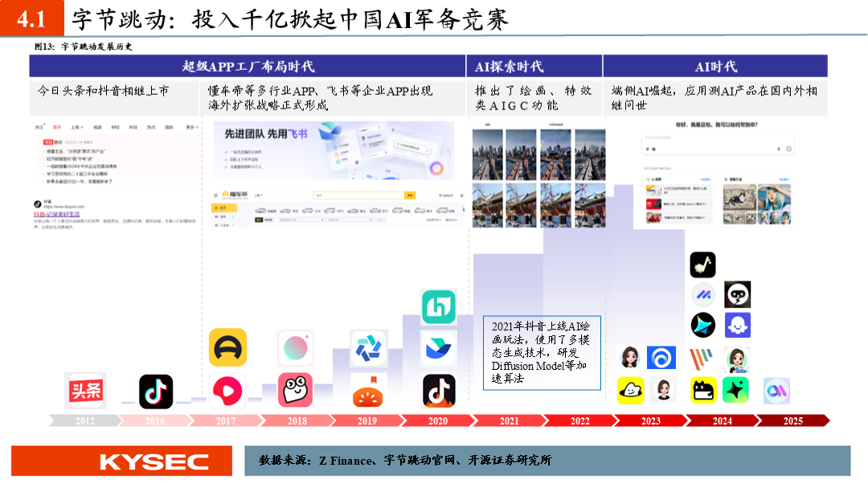Image resolution: width=868 pixels, height=488 pixels.
Task: Select the avatar beside the striped lines icon
Action: point(737,359)
